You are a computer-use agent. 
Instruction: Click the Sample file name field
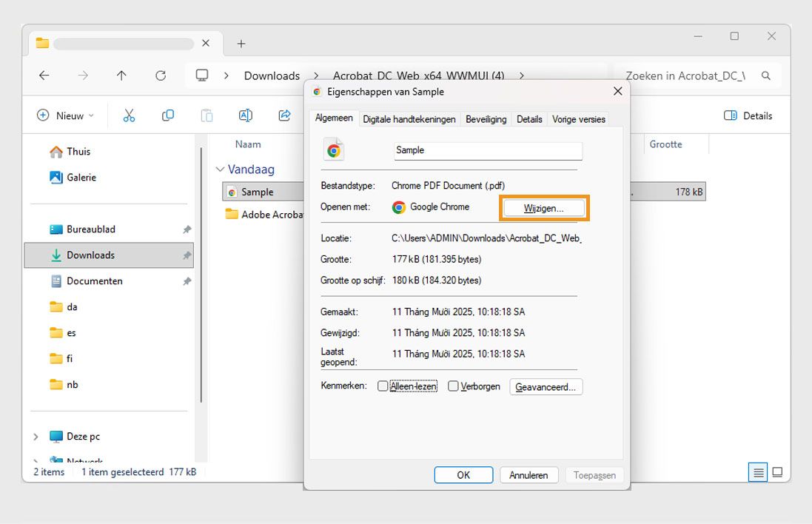tap(488, 151)
